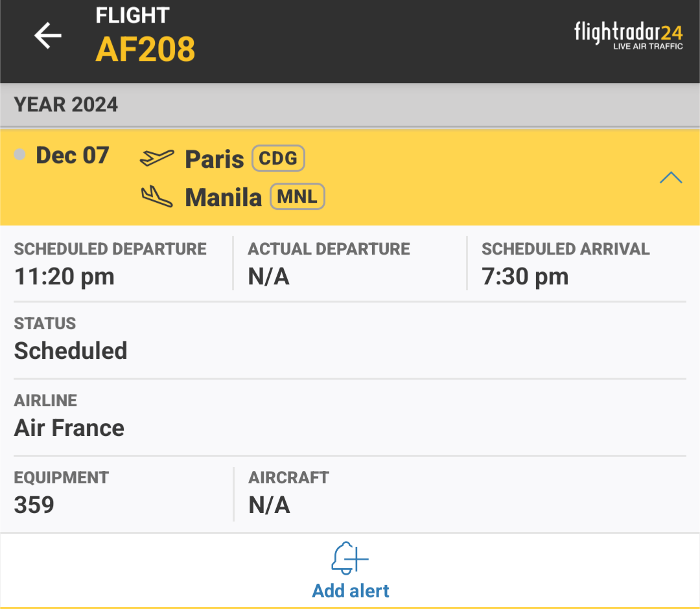Viewport: 700px width, 609px height.
Task: Tap the bell icon to add alert
Action: click(349, 558)
